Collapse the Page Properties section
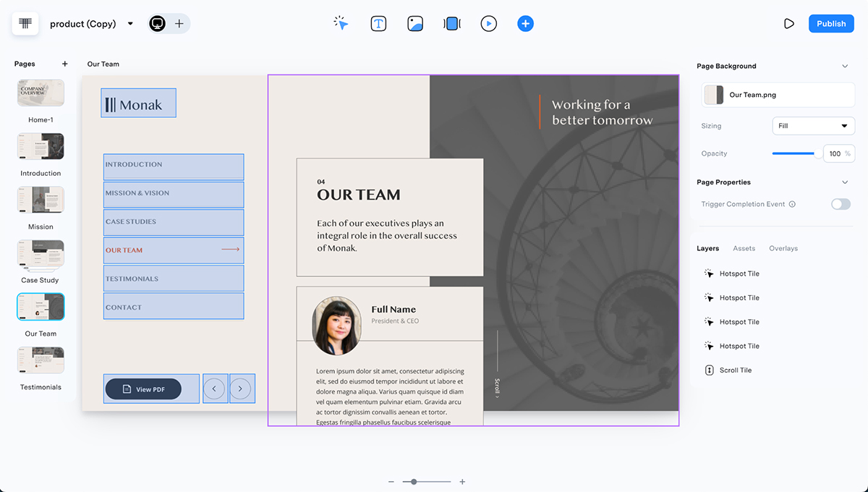 845,182
